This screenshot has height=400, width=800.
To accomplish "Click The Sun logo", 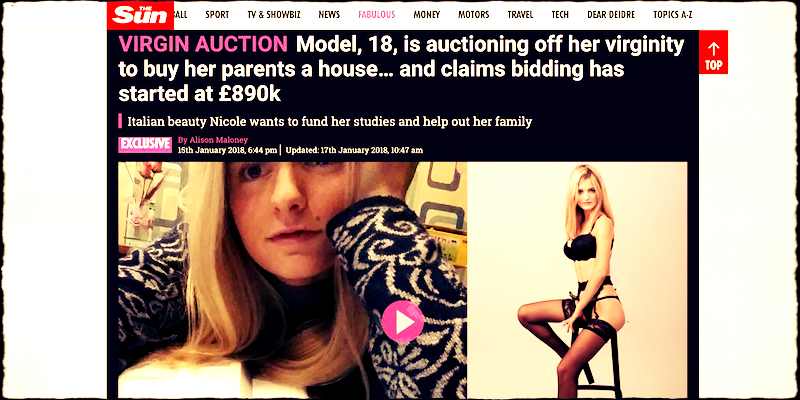I will 140,15.
